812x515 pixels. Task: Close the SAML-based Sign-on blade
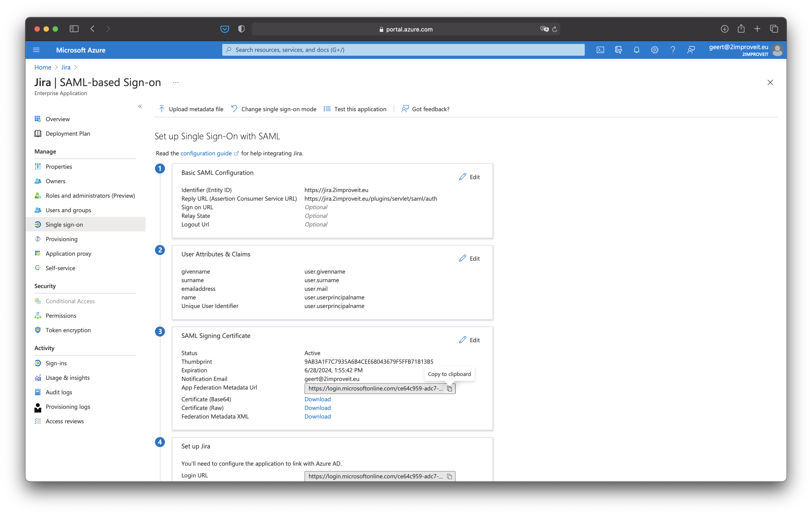click(770, 83)
